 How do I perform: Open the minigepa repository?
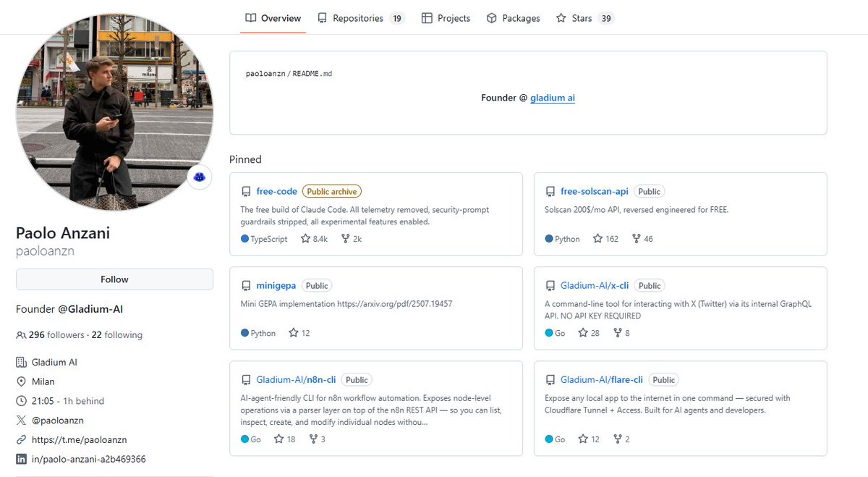[276, 285]
